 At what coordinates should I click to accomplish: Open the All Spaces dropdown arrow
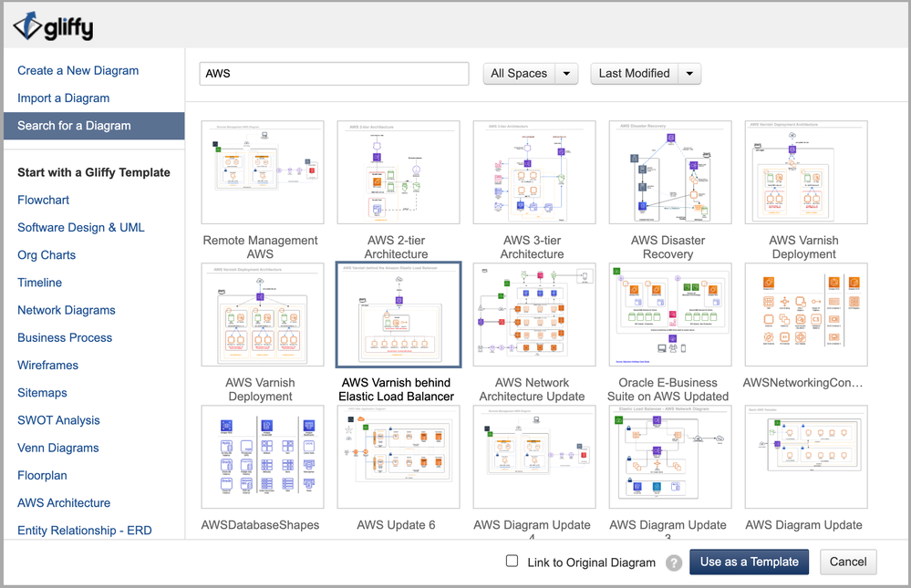pos(566,74)
